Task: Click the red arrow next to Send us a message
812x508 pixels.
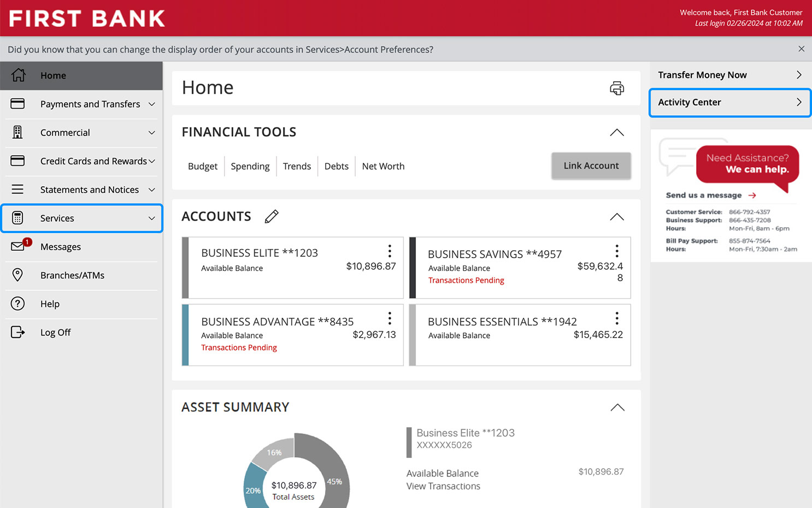Action: tap(752, 195)
